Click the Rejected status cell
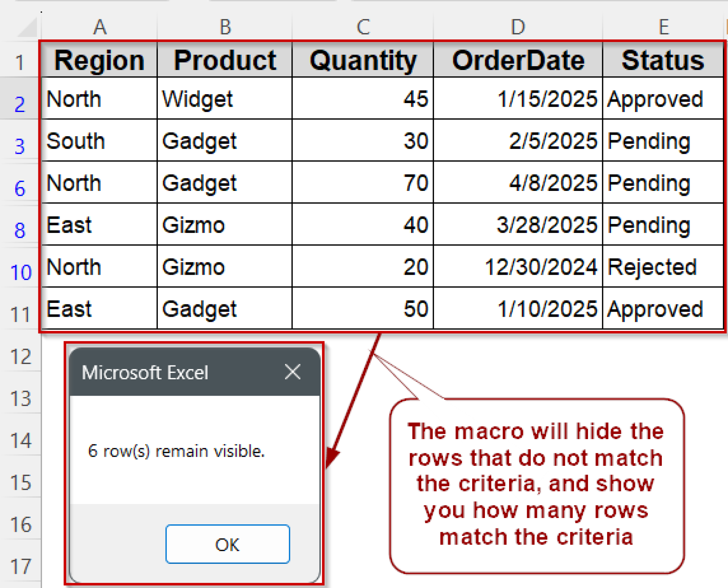 tap(663, 267)
